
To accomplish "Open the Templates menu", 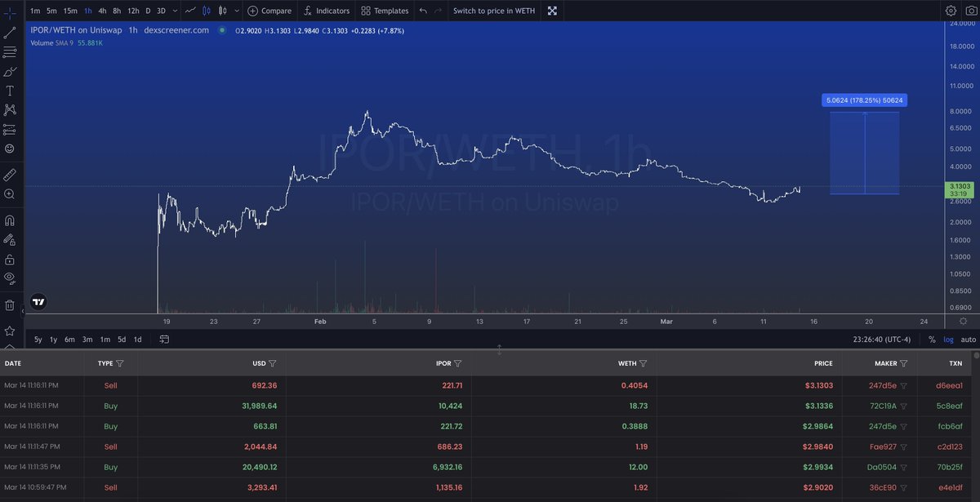I will (385, 11).
